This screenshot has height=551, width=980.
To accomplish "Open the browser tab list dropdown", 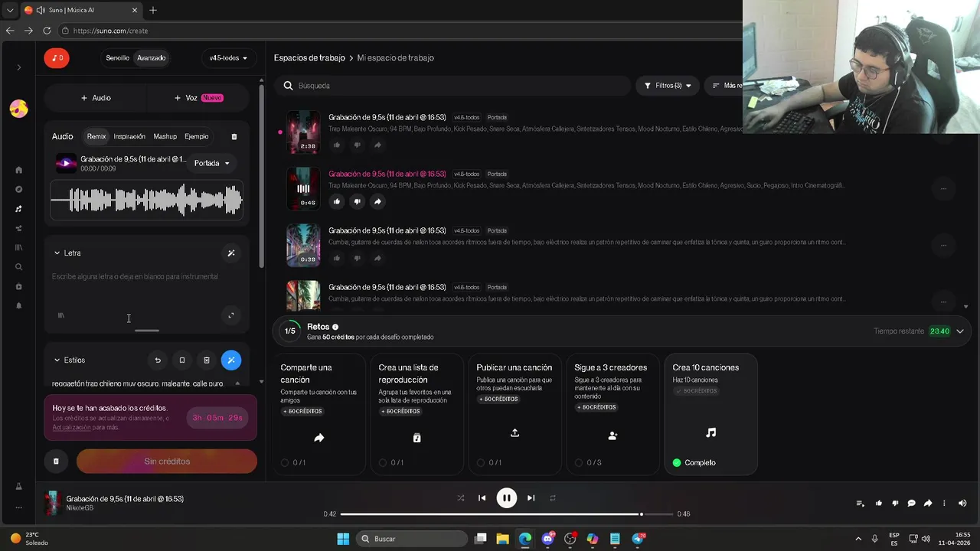I will click(10, 10).
